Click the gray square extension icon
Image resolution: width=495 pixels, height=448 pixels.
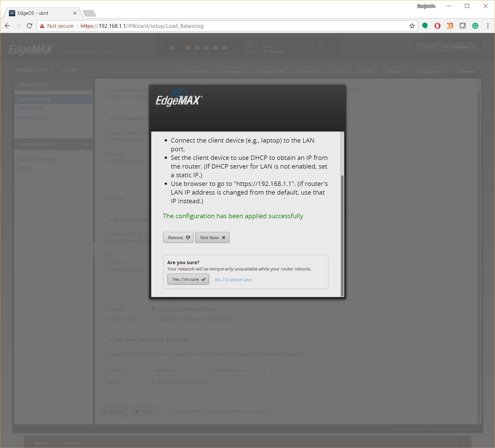coord(462,26)
